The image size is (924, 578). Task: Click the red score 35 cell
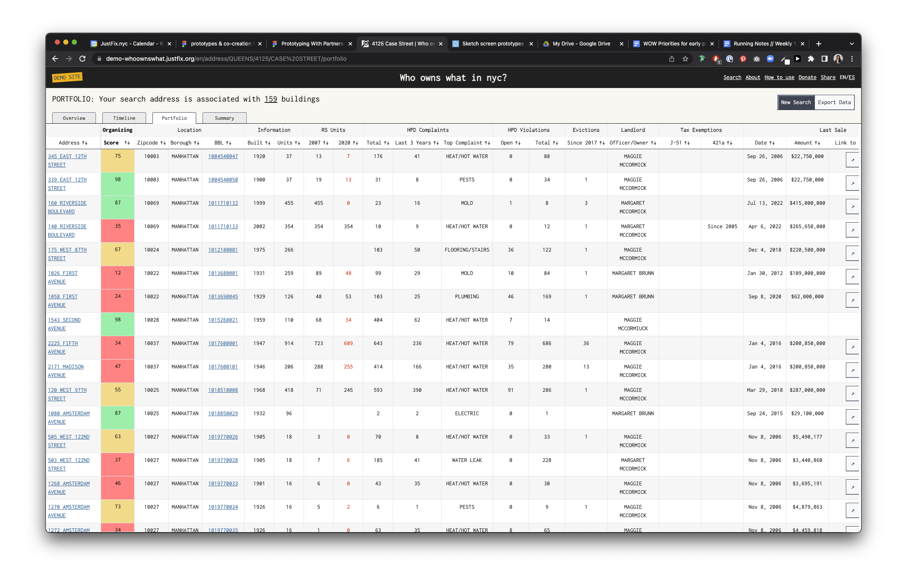[118, 230]
